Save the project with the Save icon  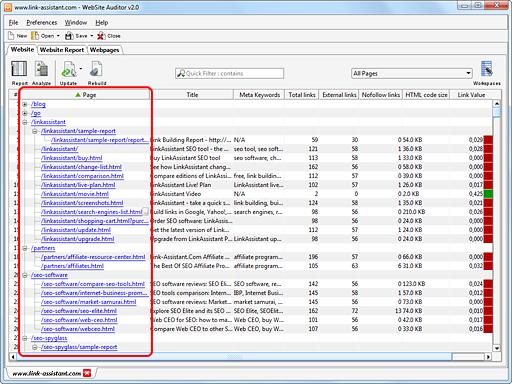(69, 36)
